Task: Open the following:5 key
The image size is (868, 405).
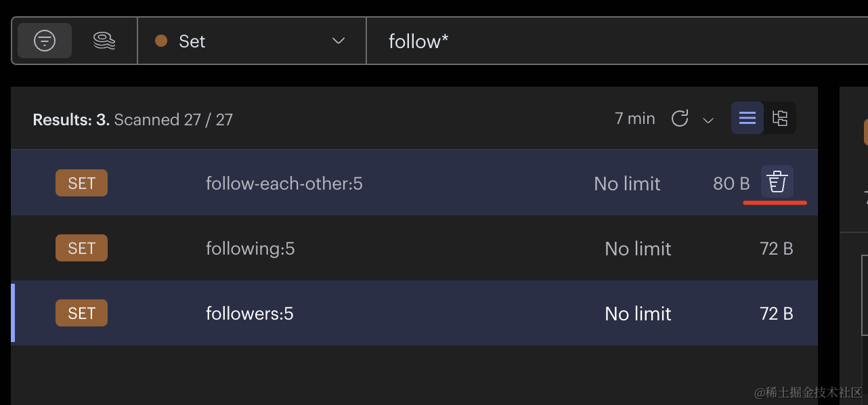Action: click(x=414, y=249)
